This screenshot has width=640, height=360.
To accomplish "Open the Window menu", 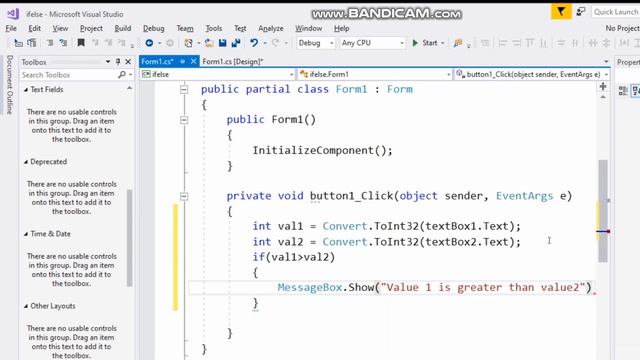I will tap(308, 28).
